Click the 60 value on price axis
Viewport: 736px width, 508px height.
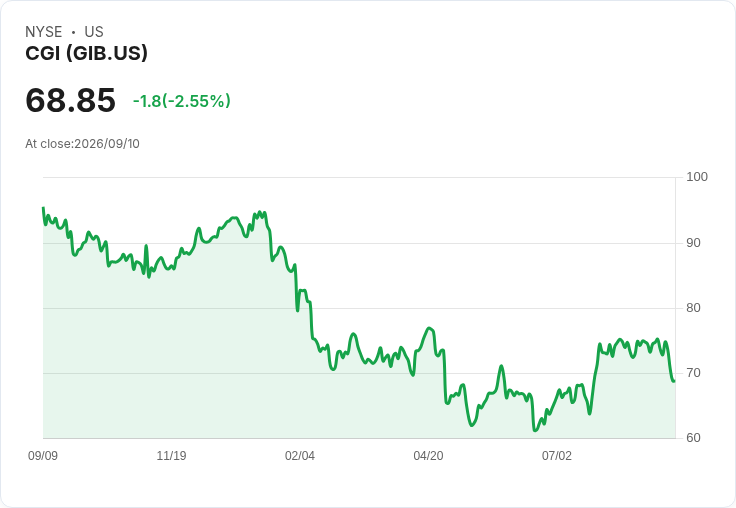(x=693, y=438)
